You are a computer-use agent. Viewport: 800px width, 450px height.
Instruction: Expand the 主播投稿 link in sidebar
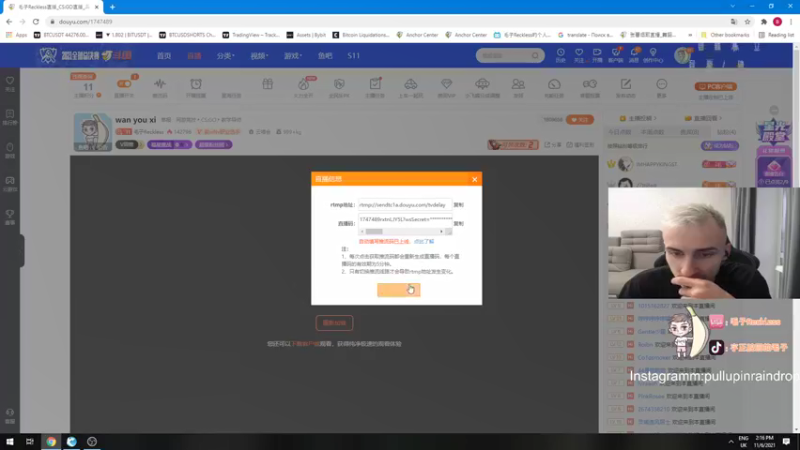(x=638, y=118)
